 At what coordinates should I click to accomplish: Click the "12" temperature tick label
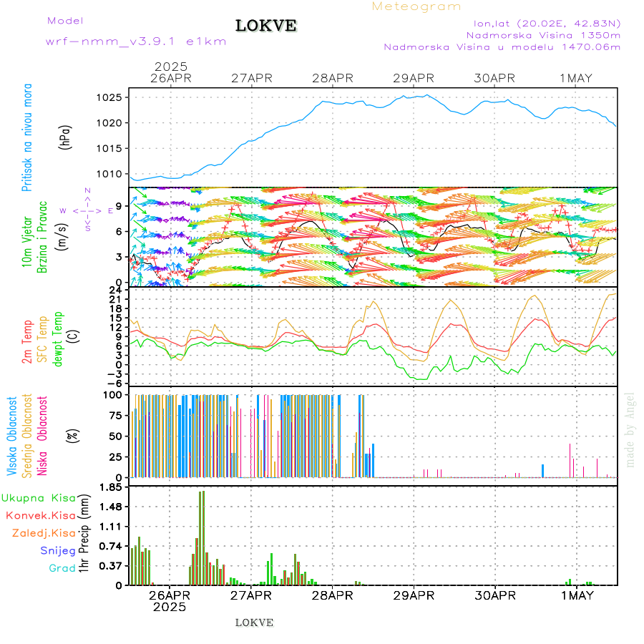[x=116, y=328]
